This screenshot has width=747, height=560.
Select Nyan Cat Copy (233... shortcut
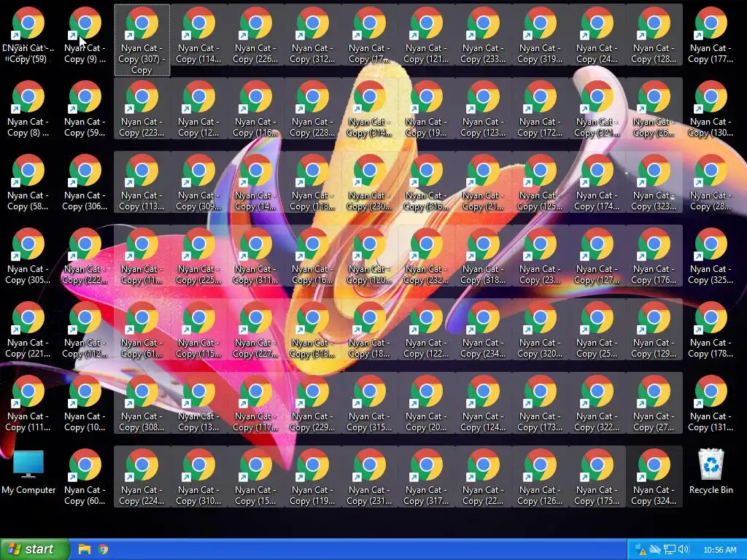483,35
